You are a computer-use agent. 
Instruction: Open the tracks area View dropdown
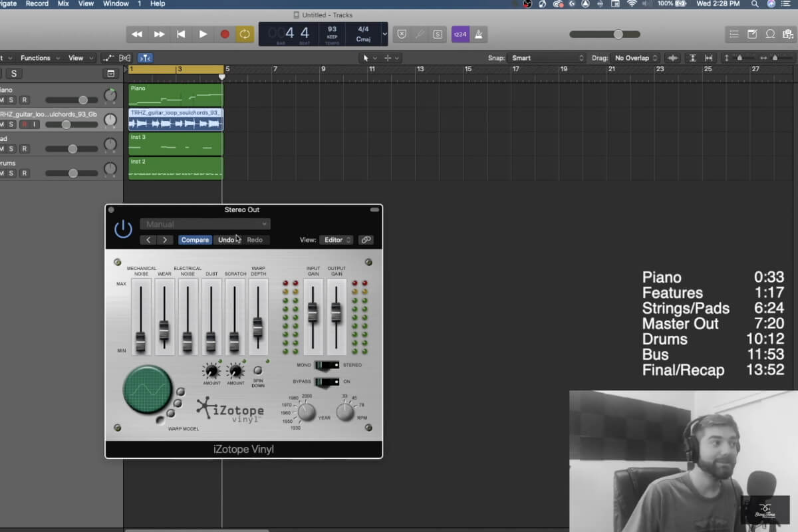80,58
